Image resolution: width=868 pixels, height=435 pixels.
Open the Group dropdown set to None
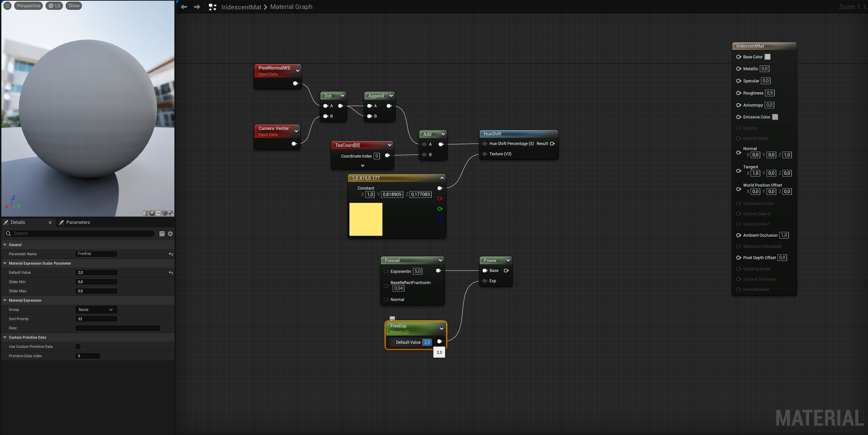[x=96, y=309]
